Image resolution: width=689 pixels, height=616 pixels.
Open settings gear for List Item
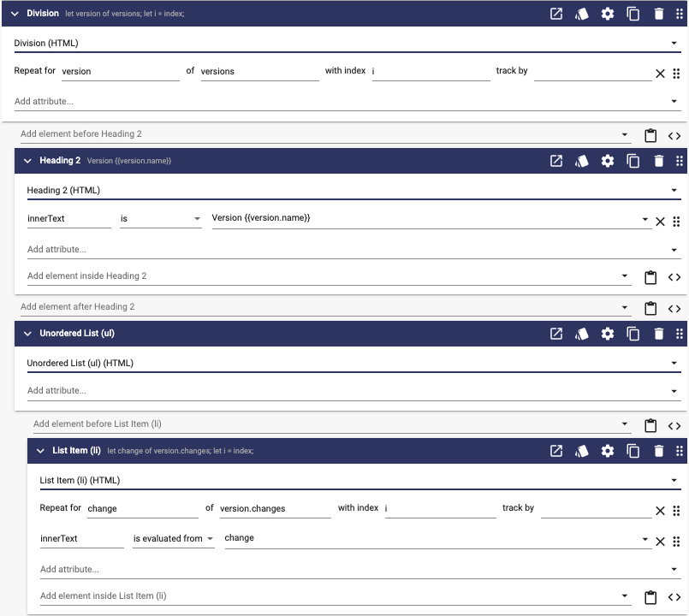pos(608,451)
